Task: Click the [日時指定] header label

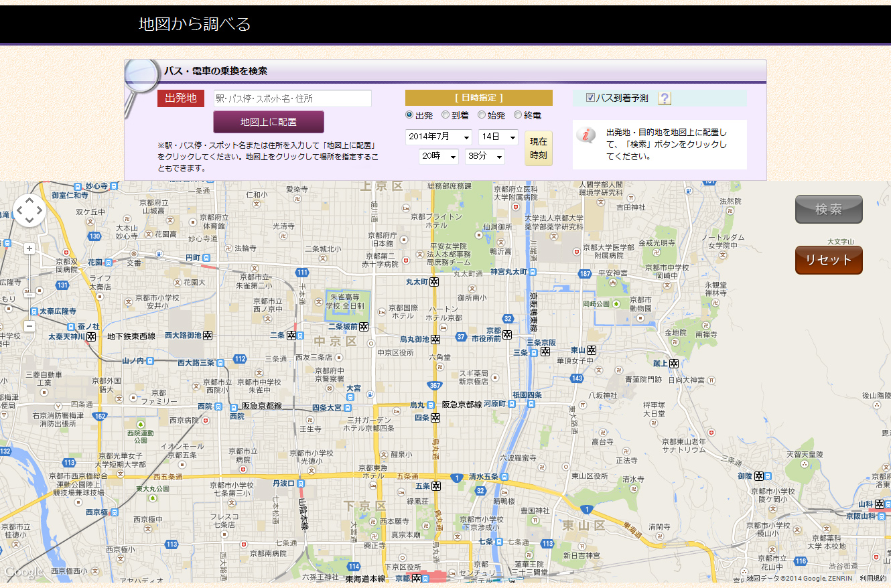Action: click(x=479, y=98)
